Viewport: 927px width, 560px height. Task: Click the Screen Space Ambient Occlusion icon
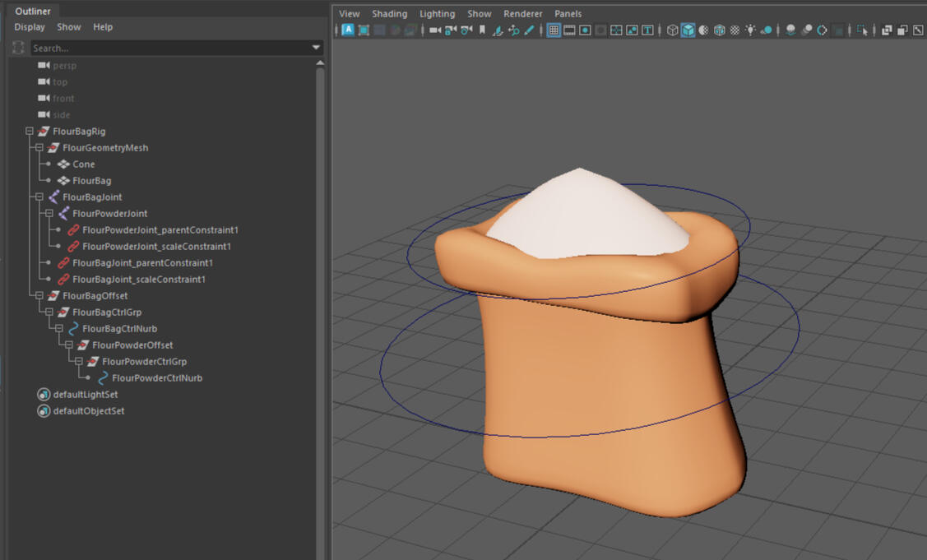790,30
